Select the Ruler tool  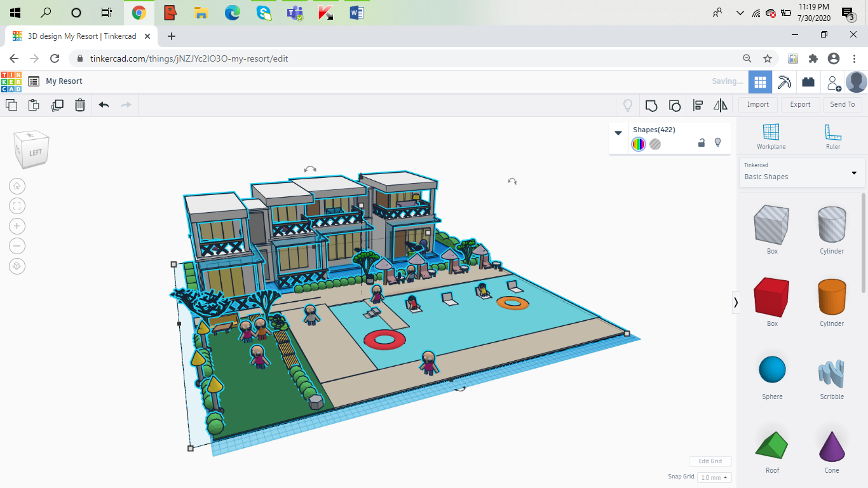coord(833,137)
